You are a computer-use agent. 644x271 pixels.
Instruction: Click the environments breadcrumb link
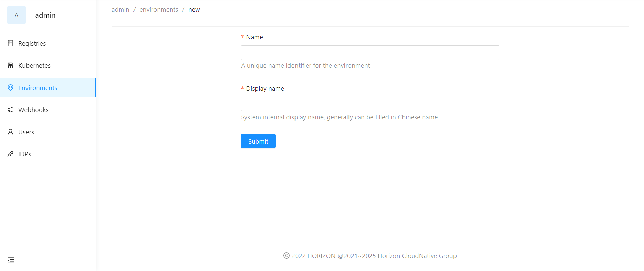point(159,10)
